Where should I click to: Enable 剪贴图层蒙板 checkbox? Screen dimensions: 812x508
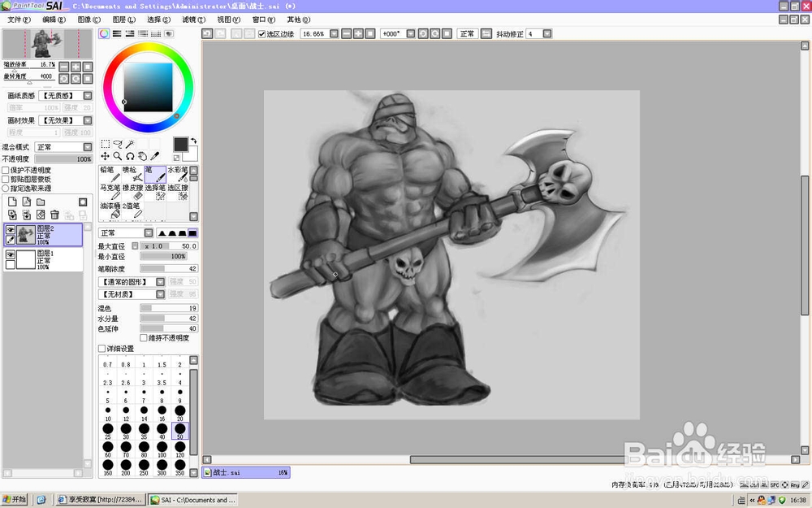(6, 179)
